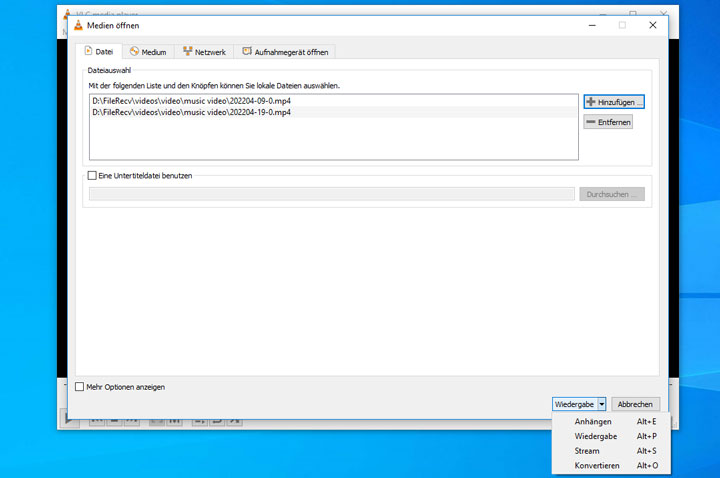Open the Aufnahmegerät öffnen tab
Viewport: 720px width, 478px height.
(285, 52)
